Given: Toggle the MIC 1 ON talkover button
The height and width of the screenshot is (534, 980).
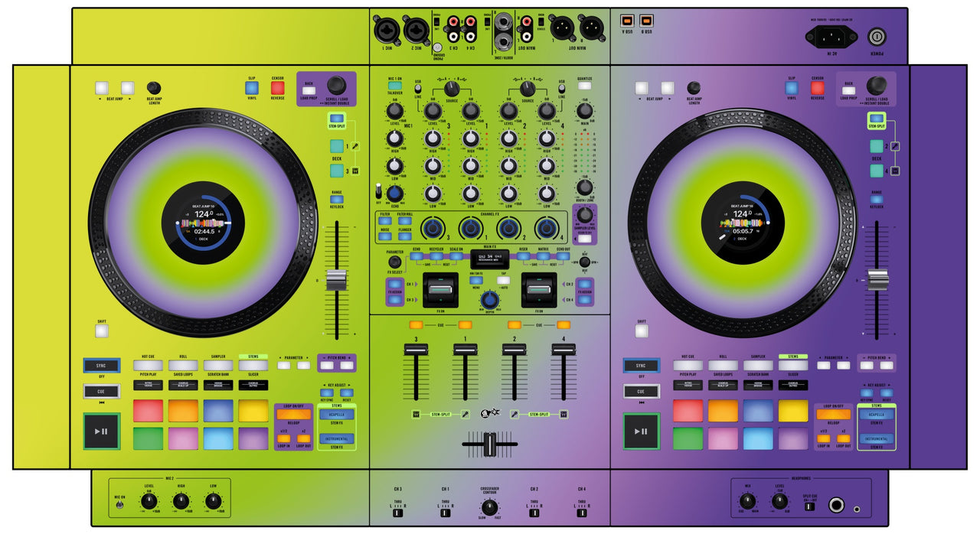Looking at the screenshot, I should pos(395,86).
